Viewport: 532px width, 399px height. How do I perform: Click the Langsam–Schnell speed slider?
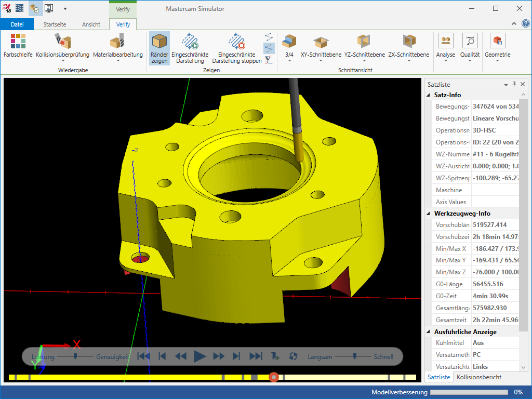click(x=355, y=356)
